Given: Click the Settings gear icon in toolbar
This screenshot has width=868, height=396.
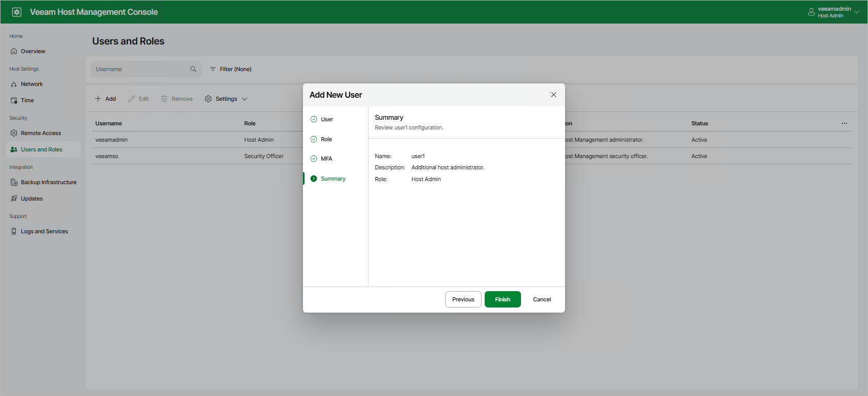Looking at the screenshot, I should tap(208, 99).
